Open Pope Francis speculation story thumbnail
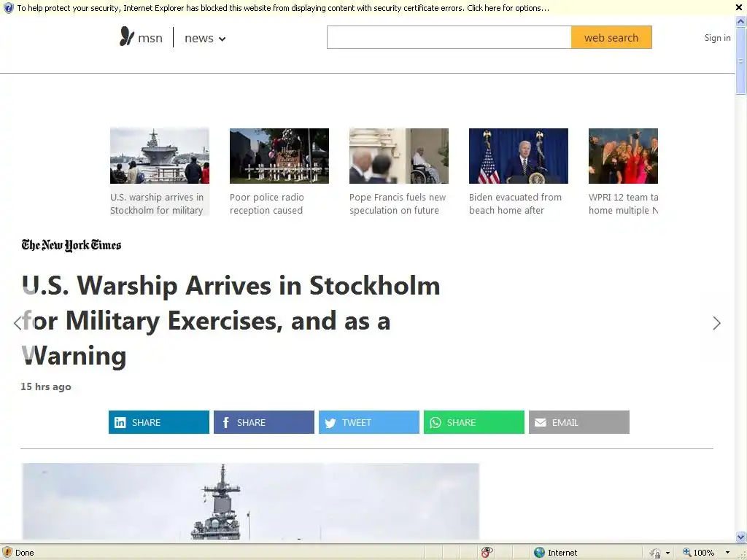The width and height of the screenshot is (747, 560). pyautogui.click(x=399, y=156)
